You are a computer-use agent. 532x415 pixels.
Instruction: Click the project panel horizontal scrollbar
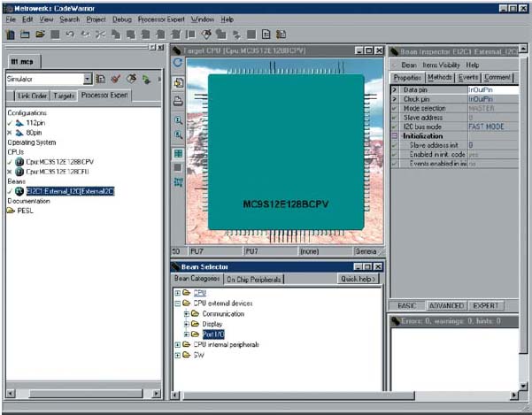[85, 393]
